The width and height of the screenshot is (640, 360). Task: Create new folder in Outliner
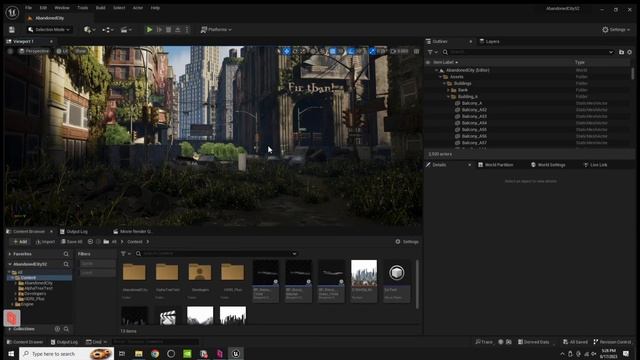point(621,52)
